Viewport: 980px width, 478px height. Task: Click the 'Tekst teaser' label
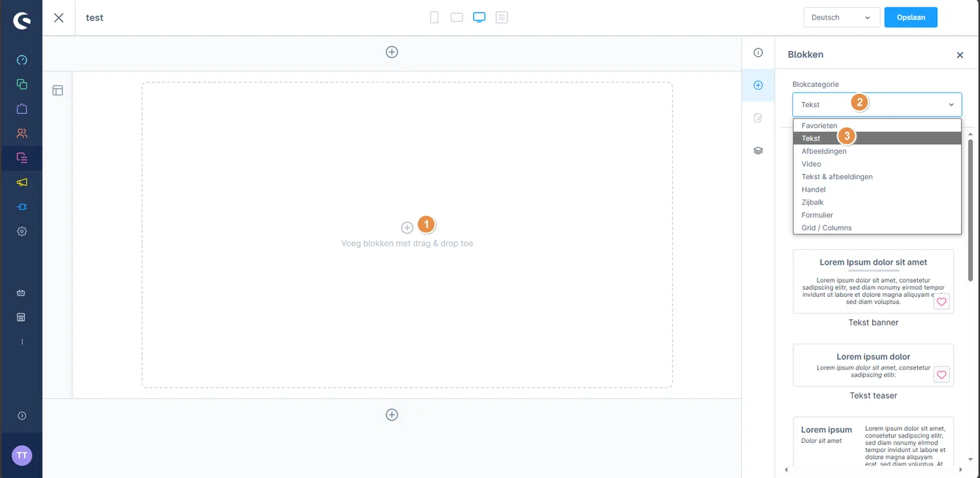[x=874, y=395]
